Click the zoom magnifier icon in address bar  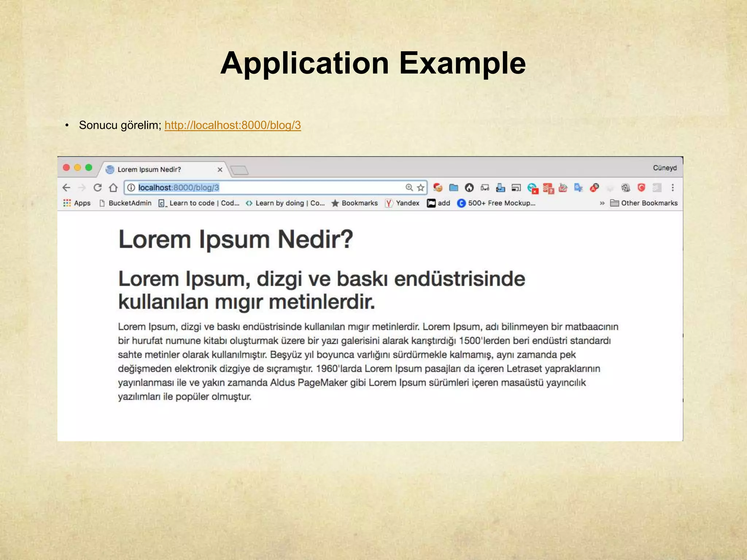pyautogui.click(x=409, y=187)
